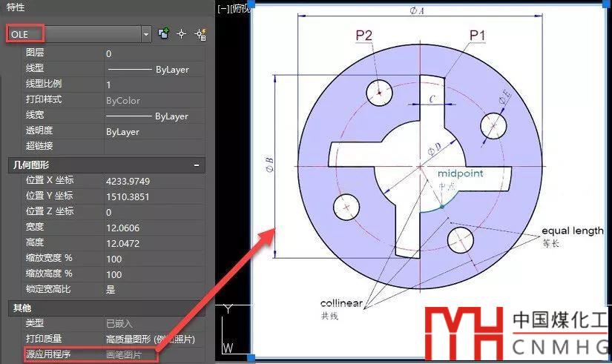The height and width of the screenshot is (364, 612).
Task: Collapse the 几何图形 section with minus button
Action: pyautogui.click(x=197, y=165)
